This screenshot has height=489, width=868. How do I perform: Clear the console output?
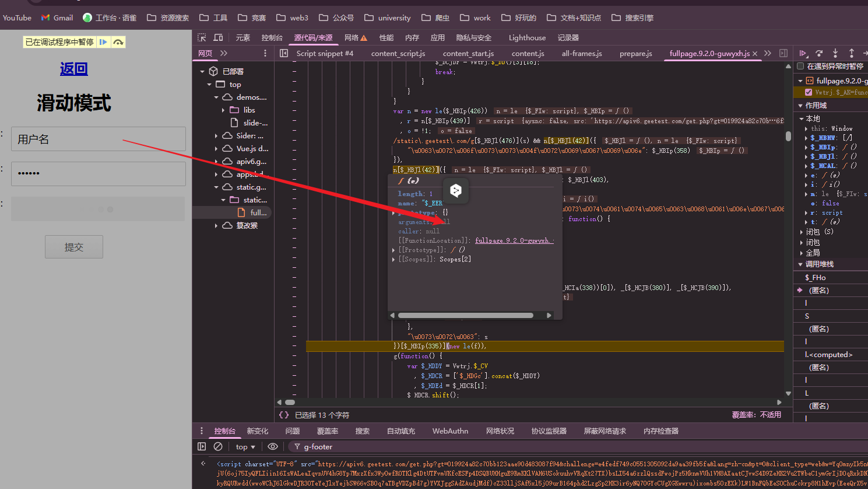click(x=218, y=446)
